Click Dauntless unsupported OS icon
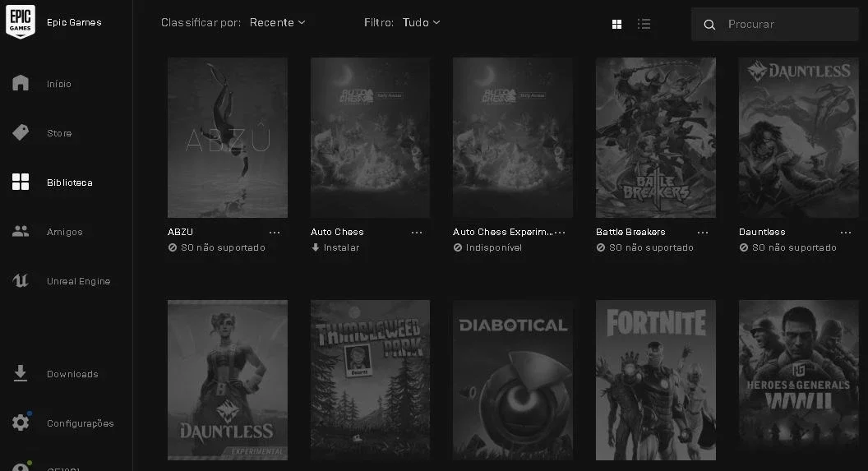The width and height of the screenshot is (868, 471). [x=743, y=247]
